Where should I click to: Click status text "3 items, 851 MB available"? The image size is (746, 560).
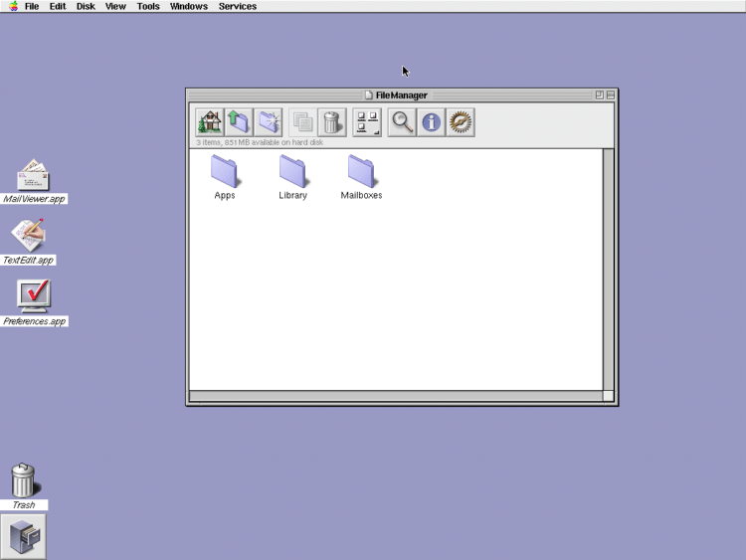point(243,142)
